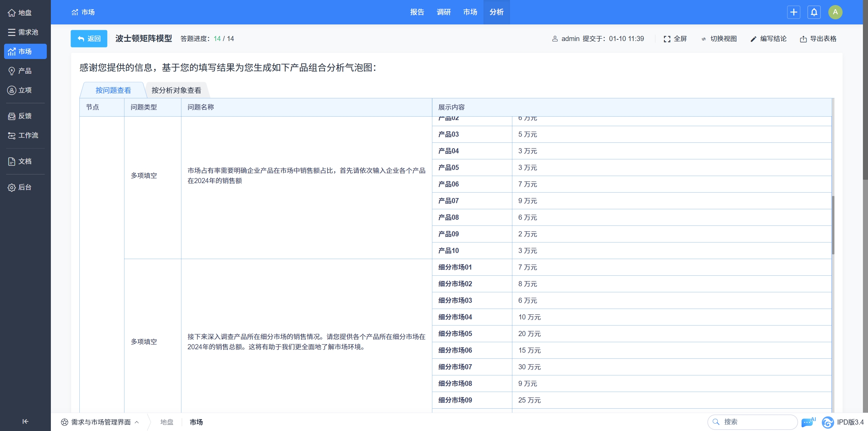The height and width of the screenshot is (431, 868).
Task: Collapse the left sidebar with arrow icon
Action: click(x=25, y=421)
